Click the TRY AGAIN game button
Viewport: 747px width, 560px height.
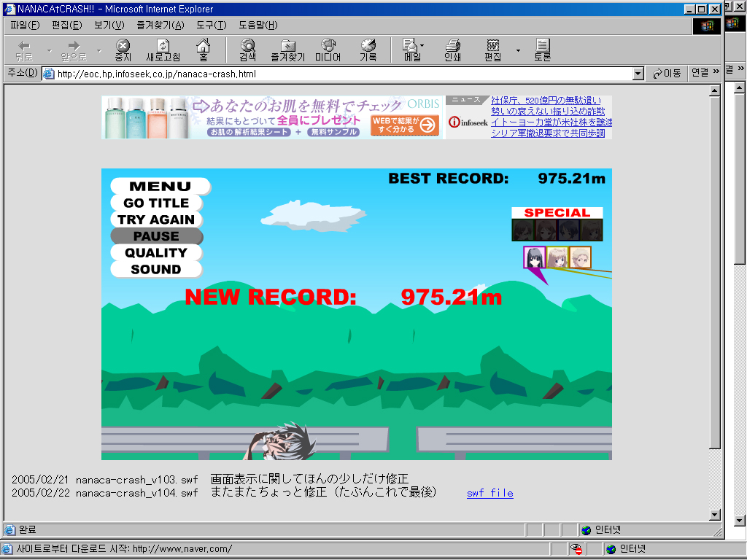tap(156, 219)
